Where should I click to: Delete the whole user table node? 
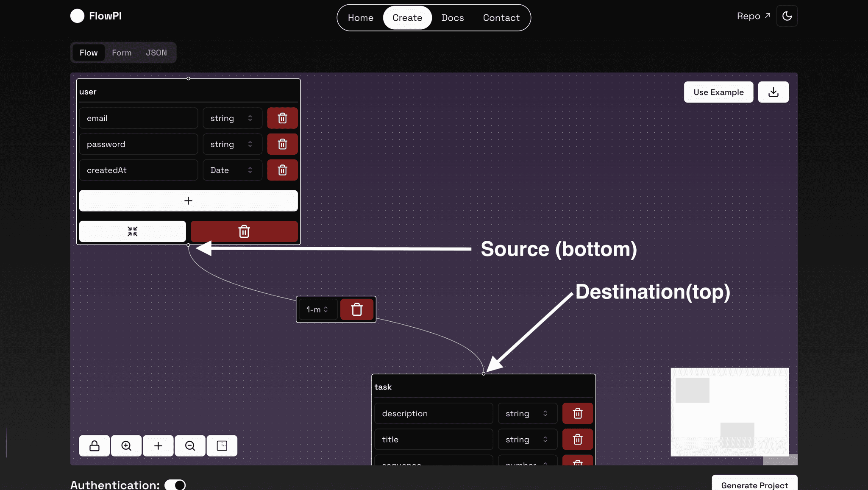pos(244,231)
